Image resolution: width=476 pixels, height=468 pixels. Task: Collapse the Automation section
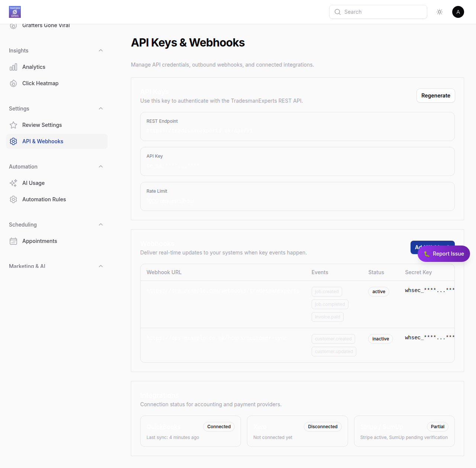pyautogui.click(x=101, y=166)
